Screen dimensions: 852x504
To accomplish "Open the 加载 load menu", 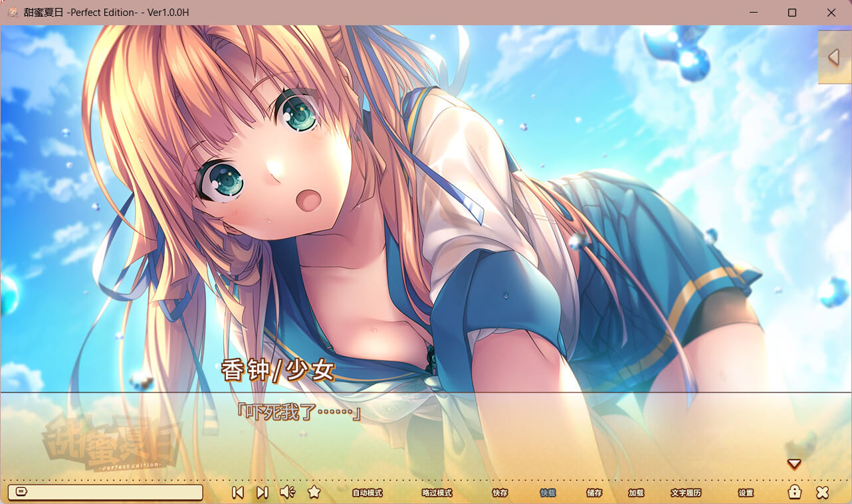I will [636, 493].
